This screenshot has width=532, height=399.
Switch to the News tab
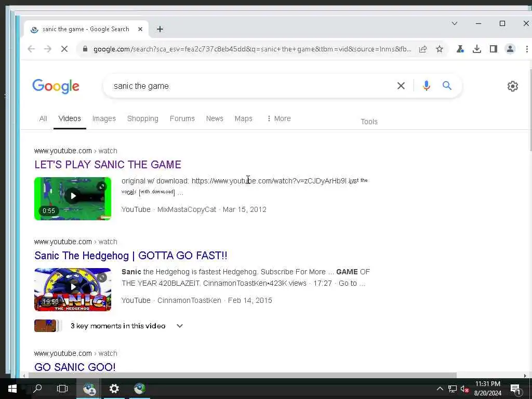click(215, 118)
